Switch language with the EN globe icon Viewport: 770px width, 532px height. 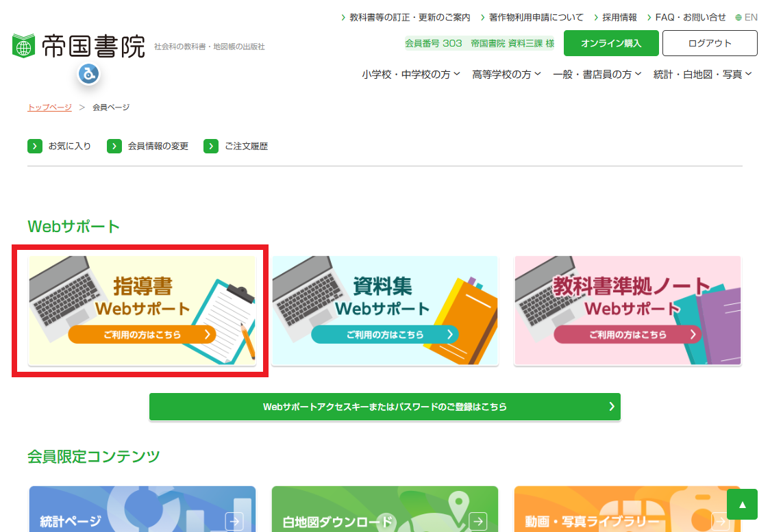pyautogui.click(x=738, y=17)
